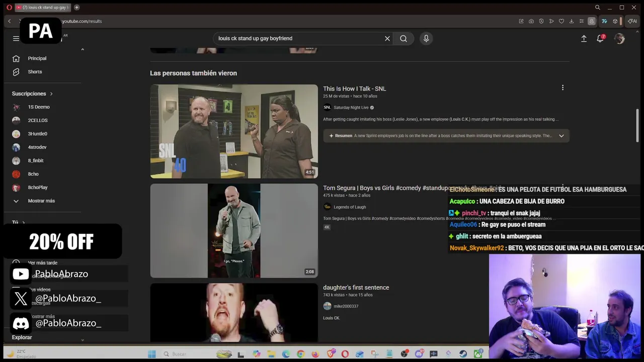Open Google Chrome from the taskbar
644x362 pixels.
click(300, 354)
